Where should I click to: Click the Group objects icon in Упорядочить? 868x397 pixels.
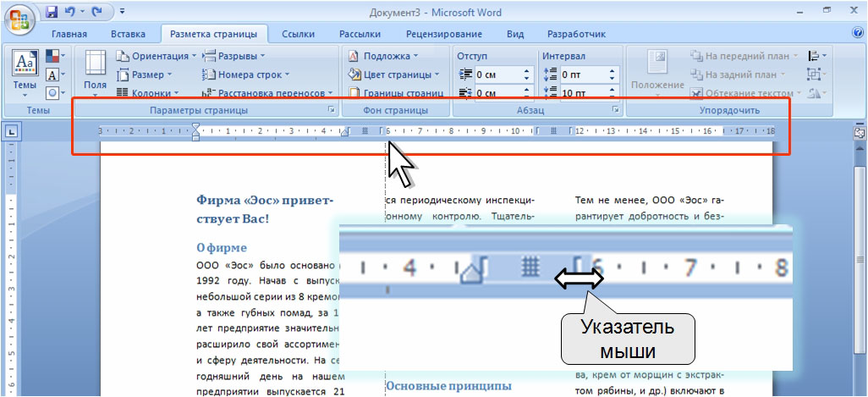pyautogui.click(x=817, y=74)
